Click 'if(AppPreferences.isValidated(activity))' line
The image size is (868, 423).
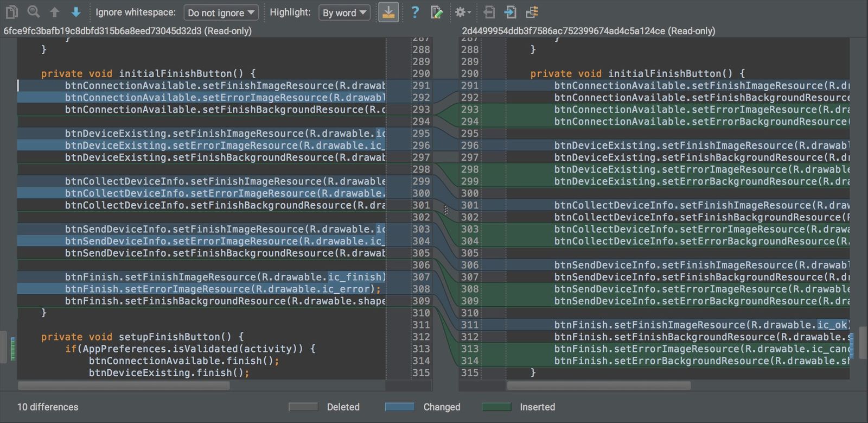(x=190, y=349)
